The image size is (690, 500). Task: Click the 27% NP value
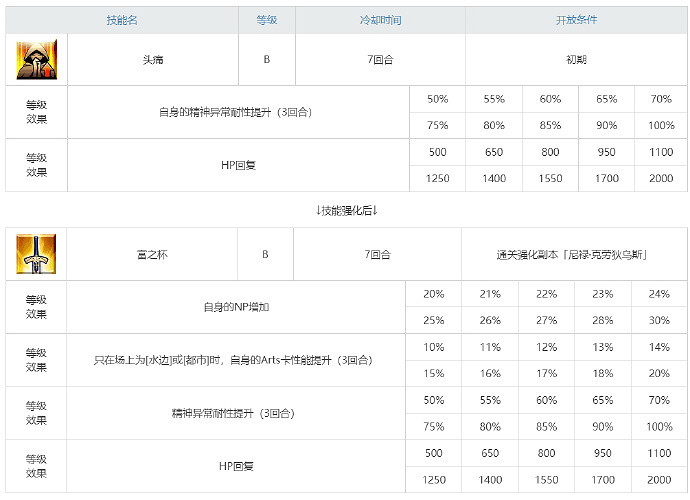[547, 320]
